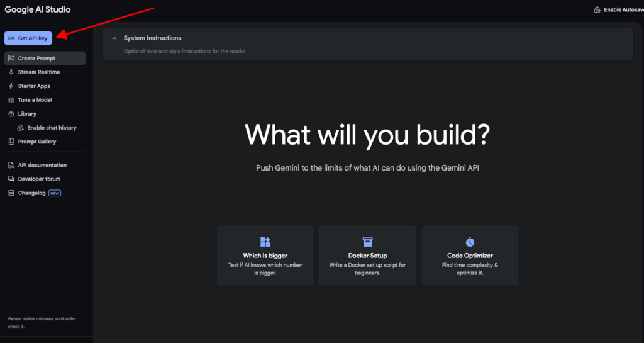Click the lightning bolt icon for Starter Apps
The width and height of the screenshot is (644, 343).
click(11, 86)
